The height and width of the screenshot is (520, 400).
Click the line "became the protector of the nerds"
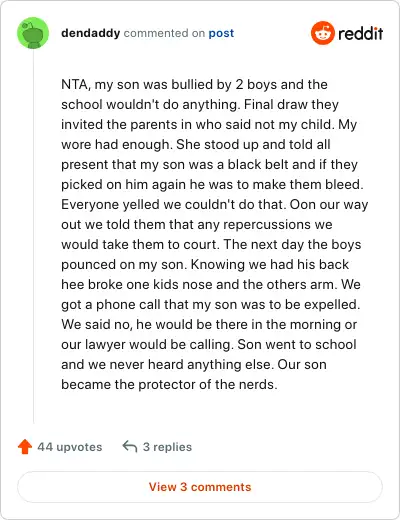169,385
